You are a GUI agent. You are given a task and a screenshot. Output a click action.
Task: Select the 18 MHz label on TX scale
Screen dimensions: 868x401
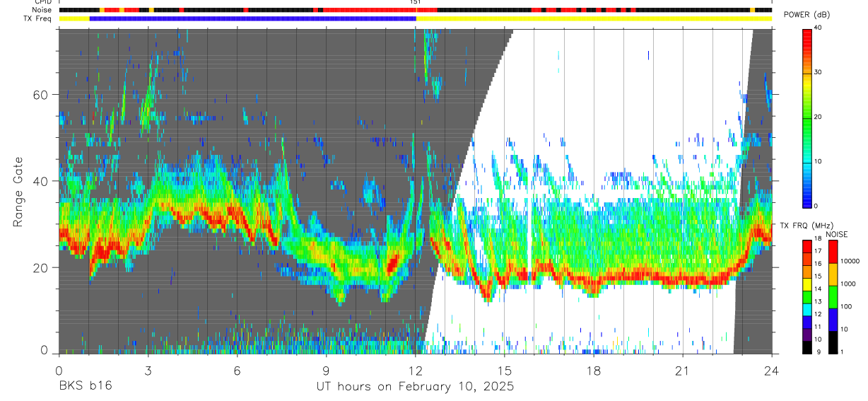[818, 239]
